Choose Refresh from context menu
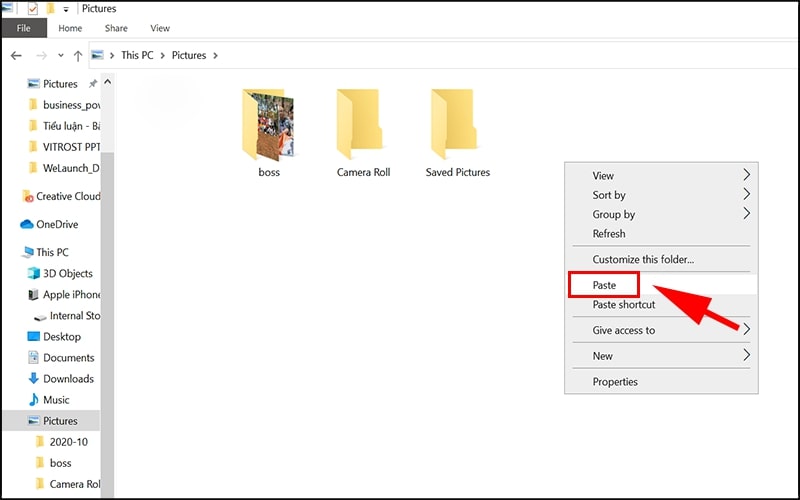This screenshot has width=800, height=500. [661, 233]
